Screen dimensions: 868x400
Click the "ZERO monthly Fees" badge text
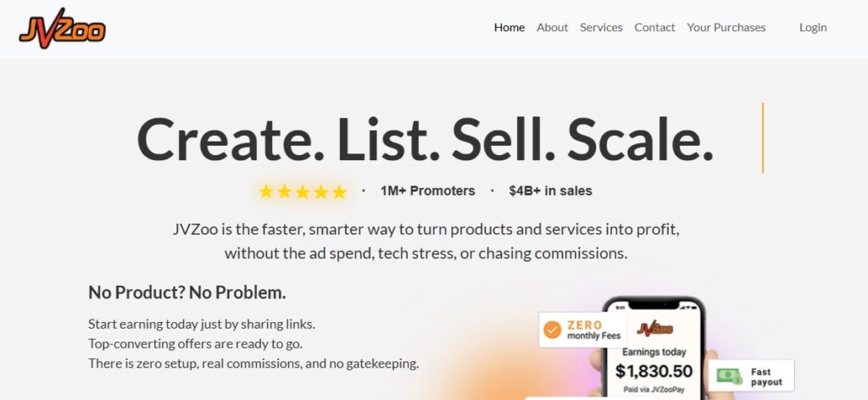[x=593, y=331]
